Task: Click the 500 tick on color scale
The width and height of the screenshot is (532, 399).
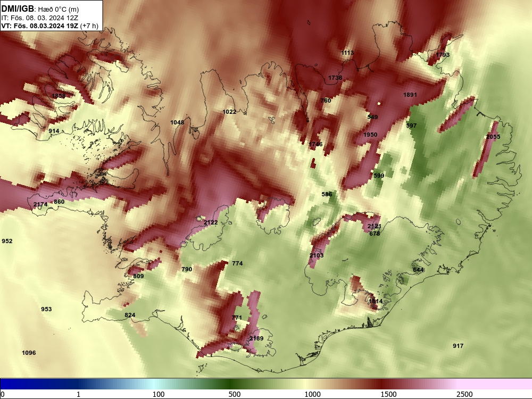Action: [x=235, y=394]
